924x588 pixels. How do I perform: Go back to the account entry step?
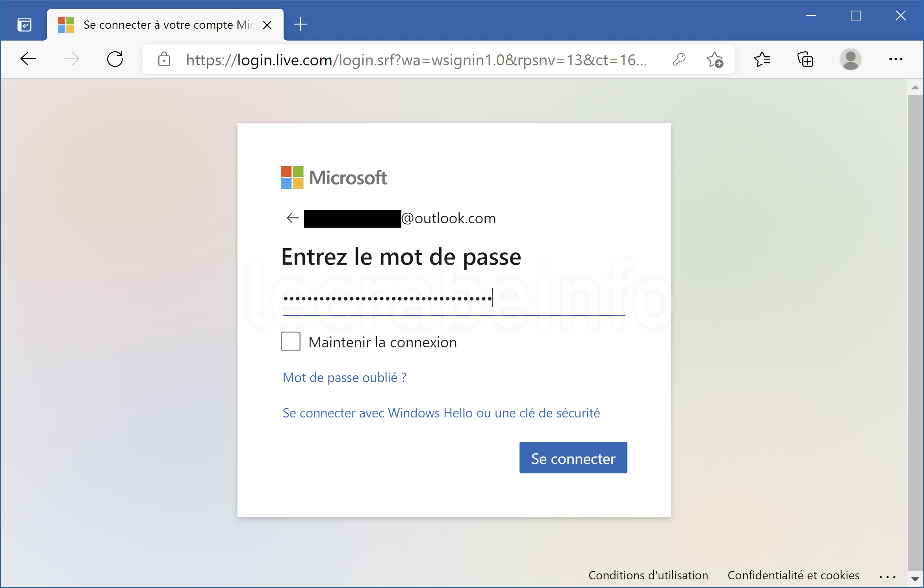[292, 218]
